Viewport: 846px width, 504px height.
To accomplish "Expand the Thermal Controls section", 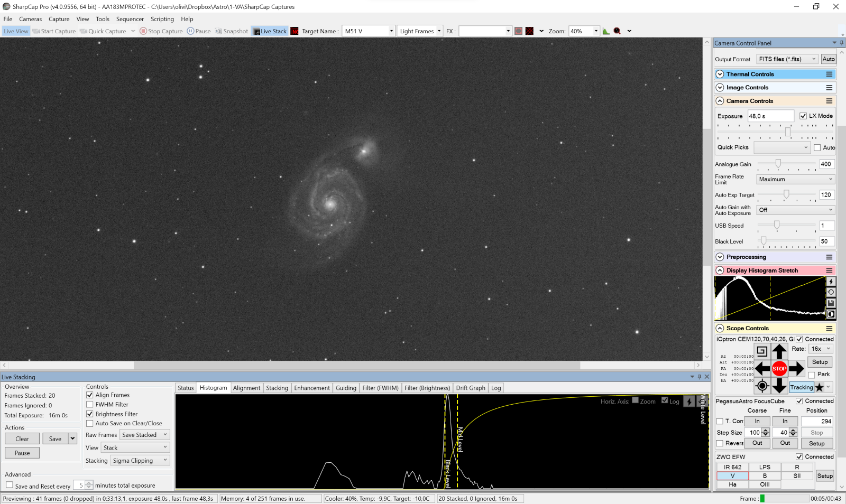I will coord(720,74).
